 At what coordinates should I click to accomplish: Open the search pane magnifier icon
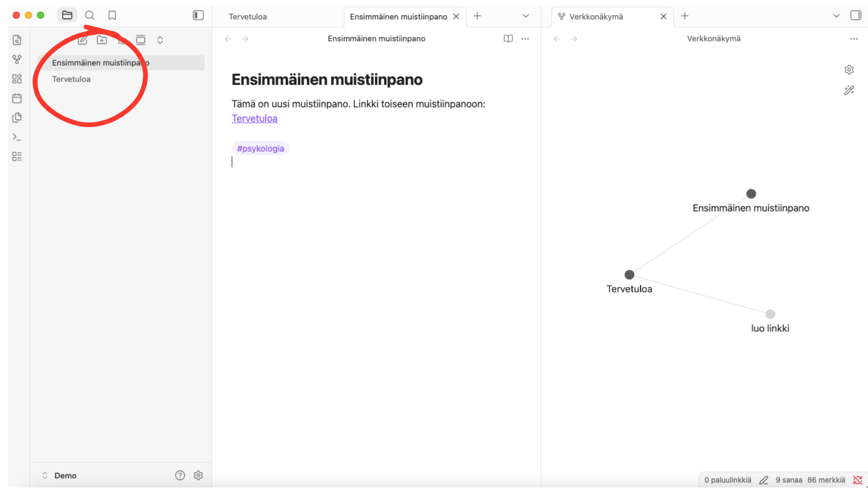pos(90,15)
